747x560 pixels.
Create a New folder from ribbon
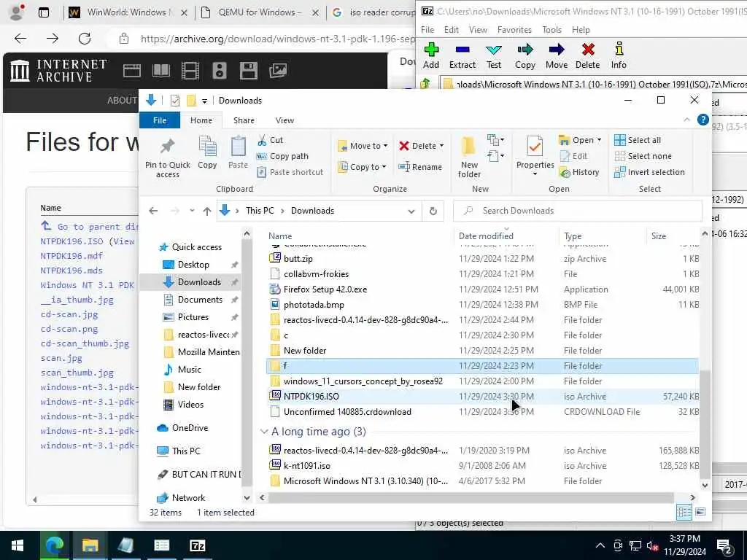(469, 157)
